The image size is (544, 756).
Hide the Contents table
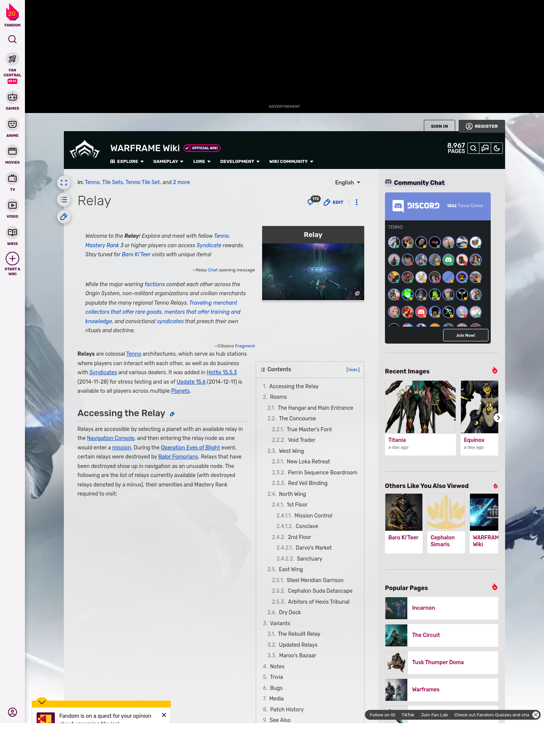353,370
